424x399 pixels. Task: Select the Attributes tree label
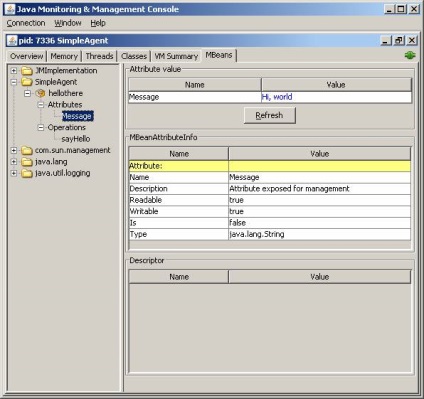[x=65, y=105]
